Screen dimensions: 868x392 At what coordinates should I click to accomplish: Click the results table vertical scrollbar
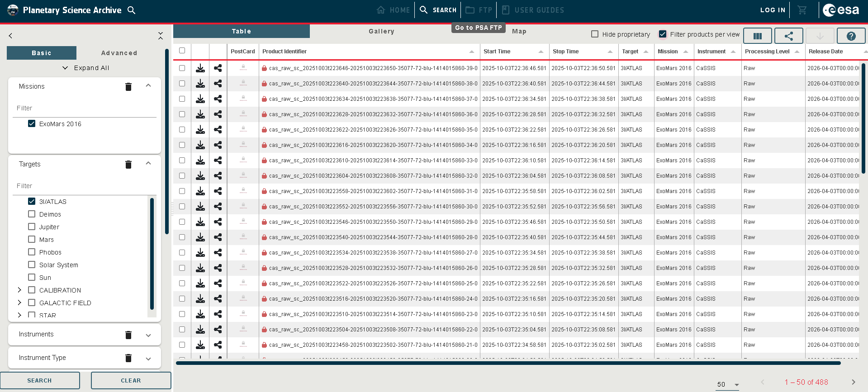863,118
